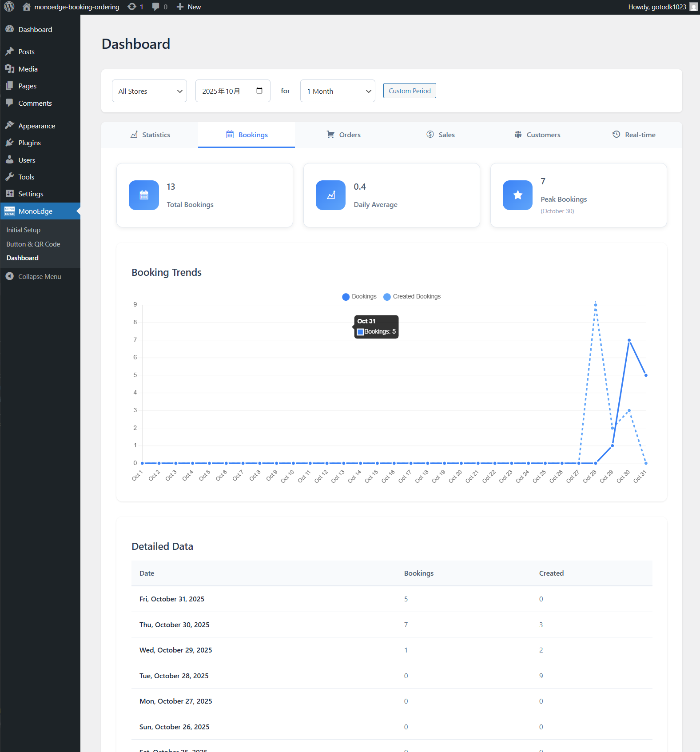Click the Pages icon in sidebar
The height and width of the screenshot is (752, 700).
(x=10, y=86)
